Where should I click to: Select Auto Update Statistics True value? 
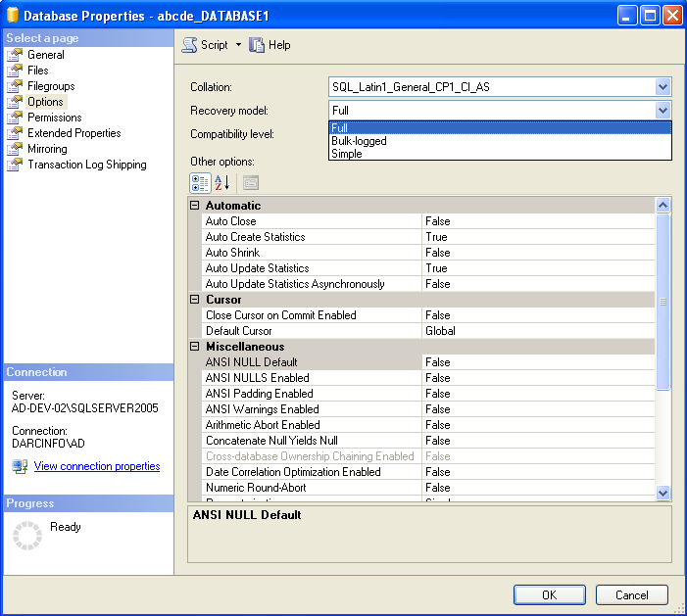[x=538, y=268]
